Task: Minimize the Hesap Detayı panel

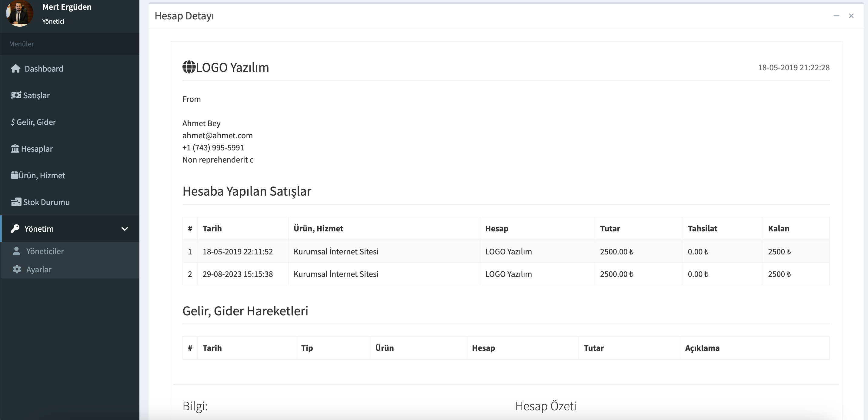Action: tap(837, 16)
